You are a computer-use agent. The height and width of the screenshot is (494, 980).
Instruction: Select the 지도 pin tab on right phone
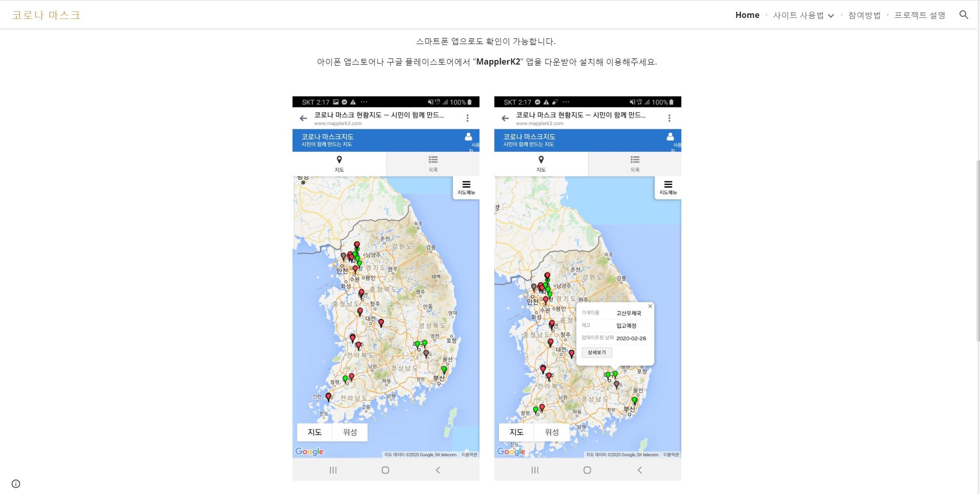click(541, 163)
